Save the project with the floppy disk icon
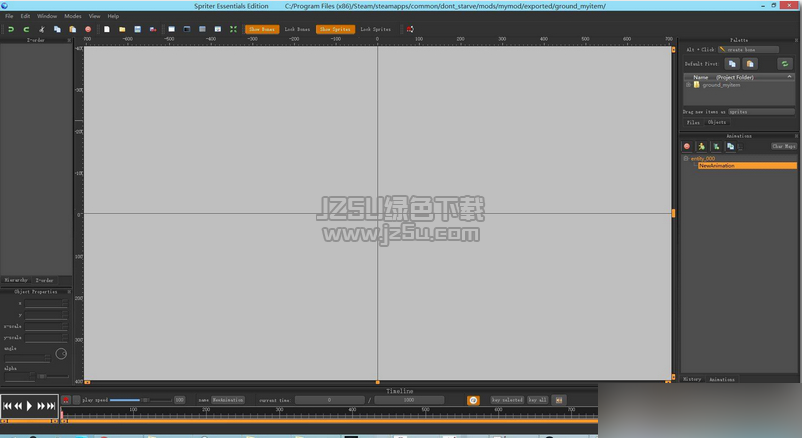Viewport: 802px width, 438px height. pyautogui.click(x=137, y=29)
